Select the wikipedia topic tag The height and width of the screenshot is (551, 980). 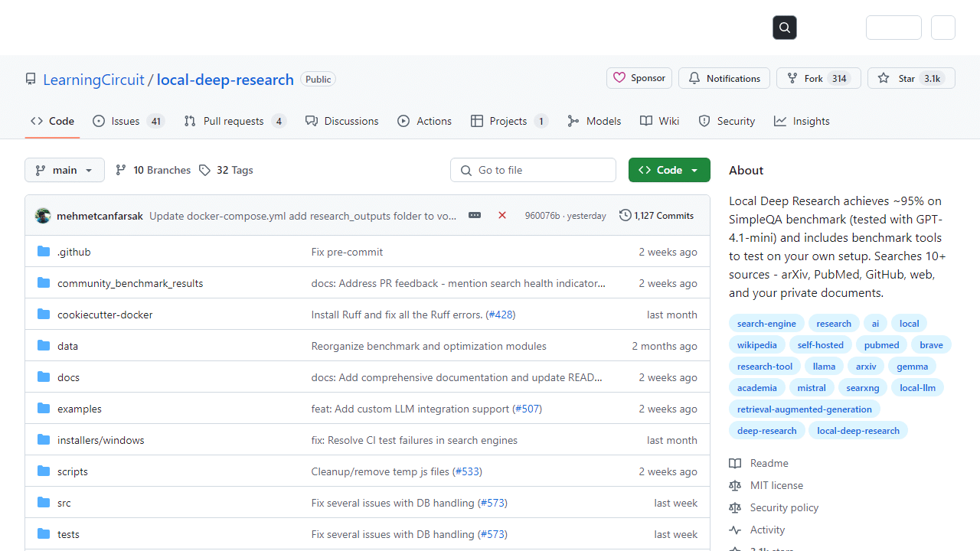(757, 345)
